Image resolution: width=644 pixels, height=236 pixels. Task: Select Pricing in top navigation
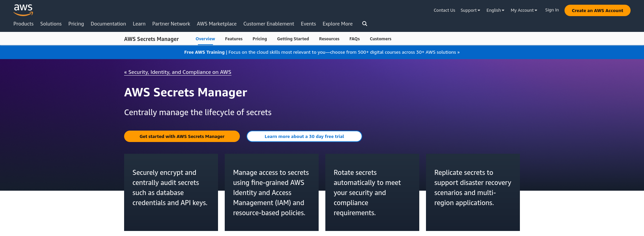[x=76, y=24]
